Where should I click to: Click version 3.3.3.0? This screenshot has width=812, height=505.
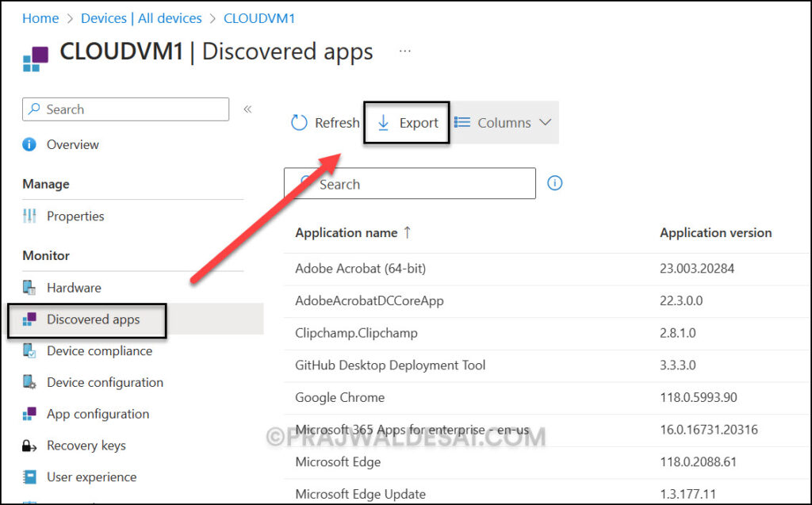point(677,365)
